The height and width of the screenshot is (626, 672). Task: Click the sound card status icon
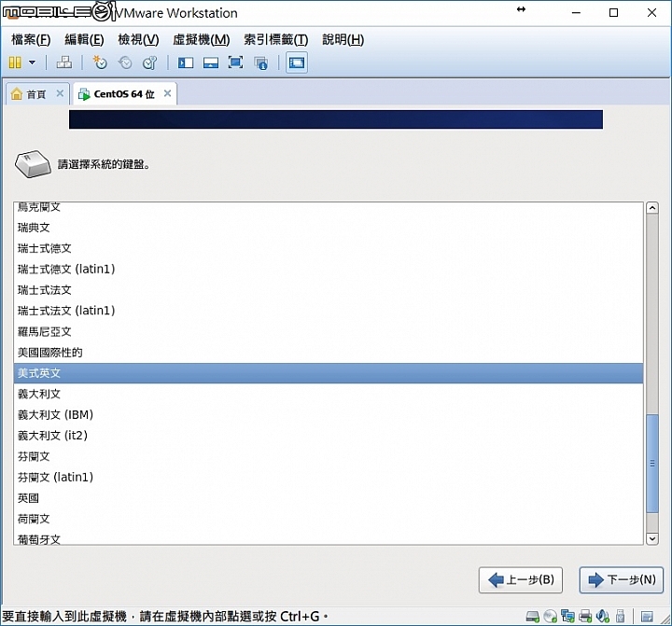click(603, 617)
